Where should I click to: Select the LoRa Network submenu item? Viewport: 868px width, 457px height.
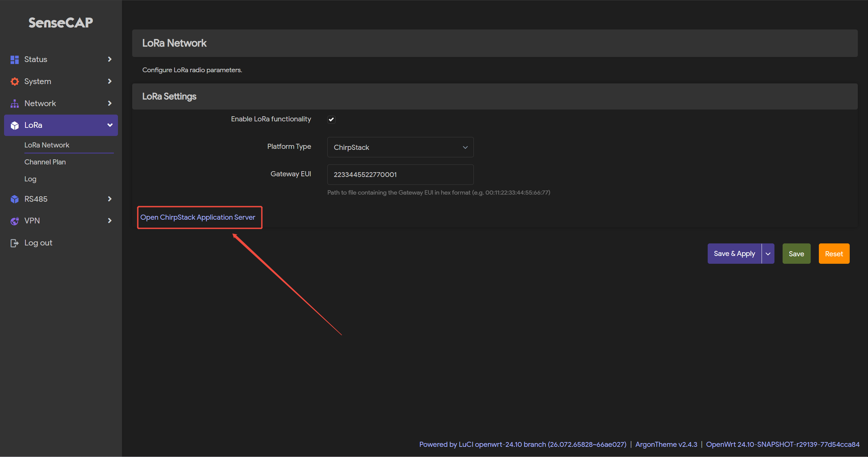47,145
